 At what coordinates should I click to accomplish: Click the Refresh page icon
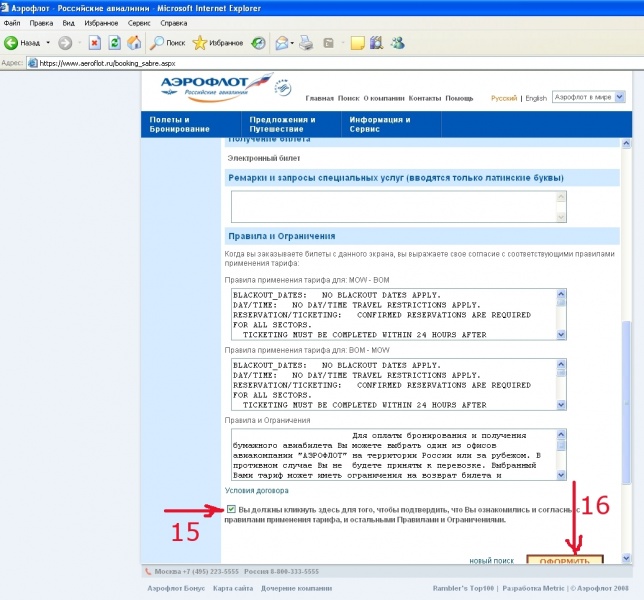115,43
